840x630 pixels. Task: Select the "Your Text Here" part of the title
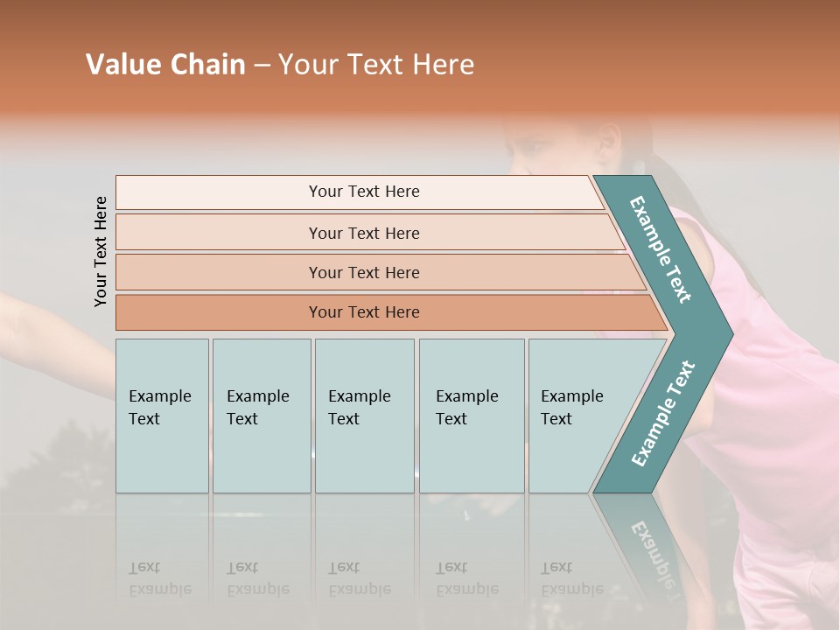[376, 65]
